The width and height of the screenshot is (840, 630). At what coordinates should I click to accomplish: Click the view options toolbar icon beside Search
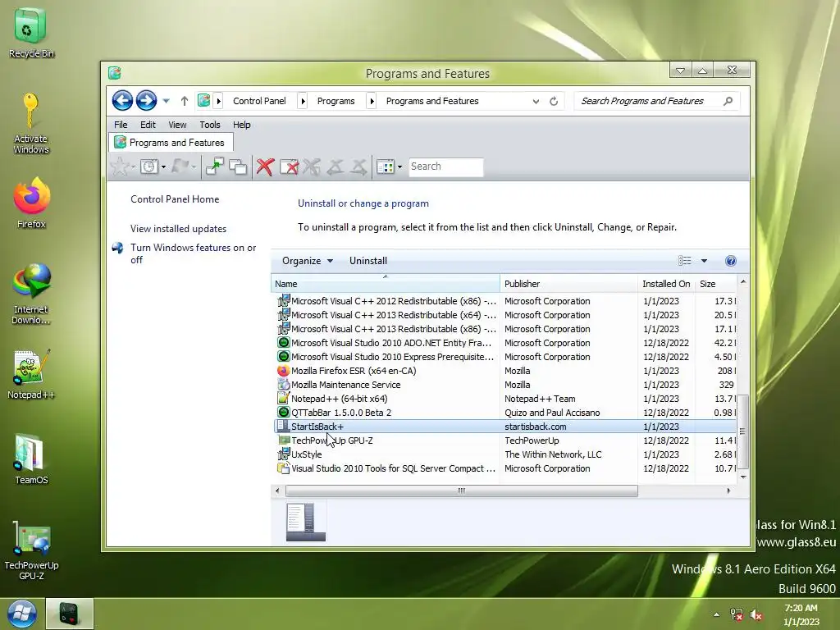coord(386,167)
